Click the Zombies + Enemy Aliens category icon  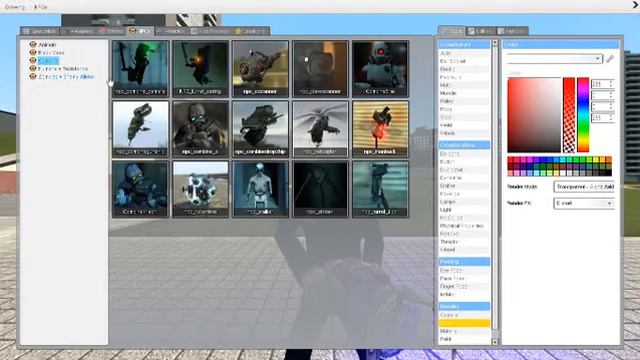(x=33, y=76)
